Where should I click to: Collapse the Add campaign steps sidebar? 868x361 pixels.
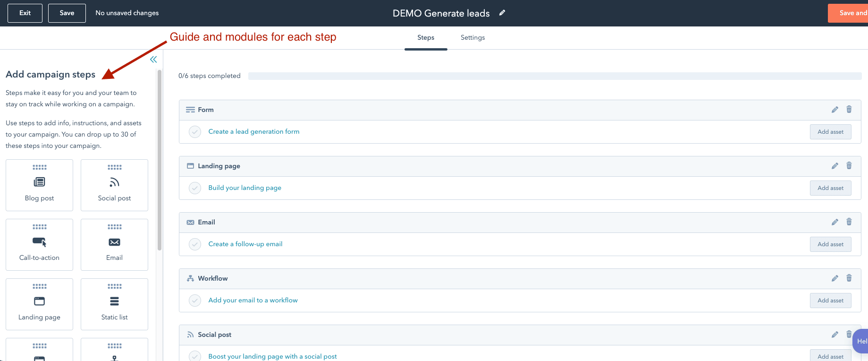(x=153, y=60)
